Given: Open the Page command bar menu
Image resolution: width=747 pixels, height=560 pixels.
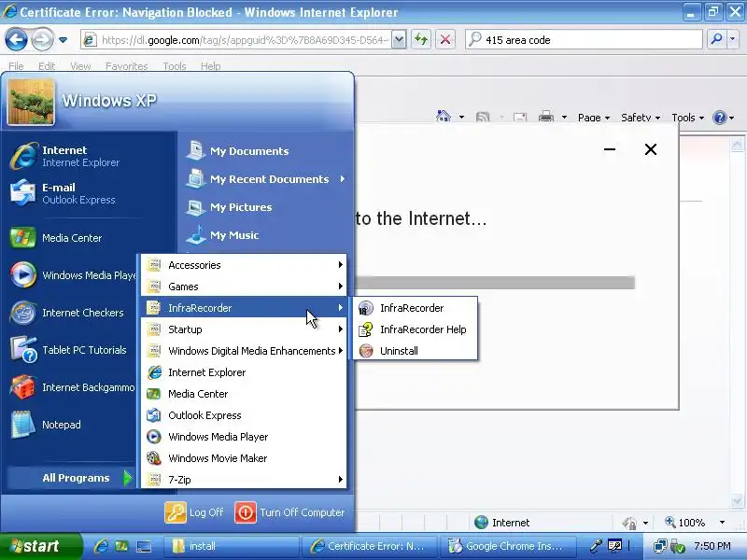Looking at the screenshot, I should click(594, 118).
